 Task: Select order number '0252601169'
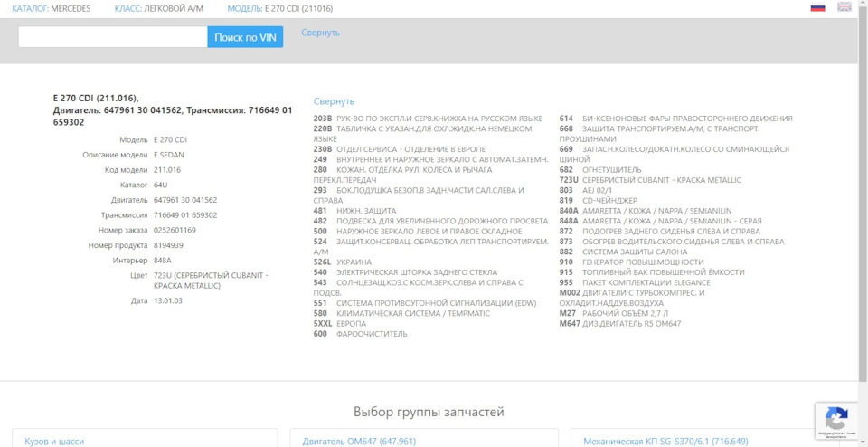point(175,230)
